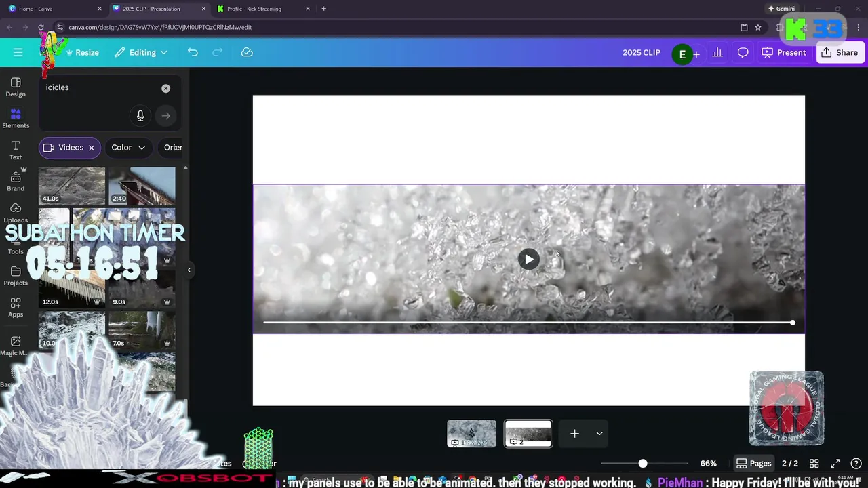Open the Uploads sidebar panel
The width and height of the screenshot is (868, 488).
tap(16, 213)
